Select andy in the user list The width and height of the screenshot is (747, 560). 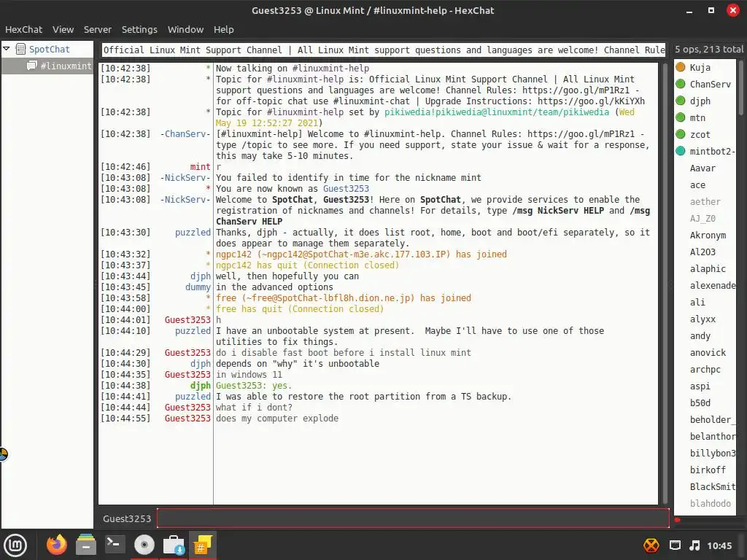tap(700, 335)
